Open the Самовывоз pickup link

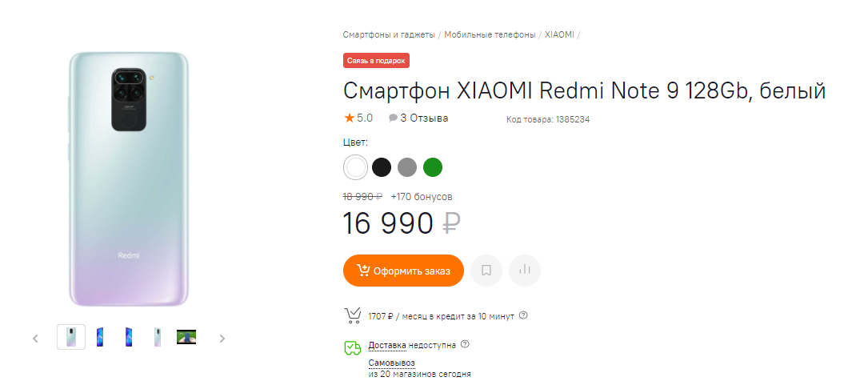click(x=391, y=363)
